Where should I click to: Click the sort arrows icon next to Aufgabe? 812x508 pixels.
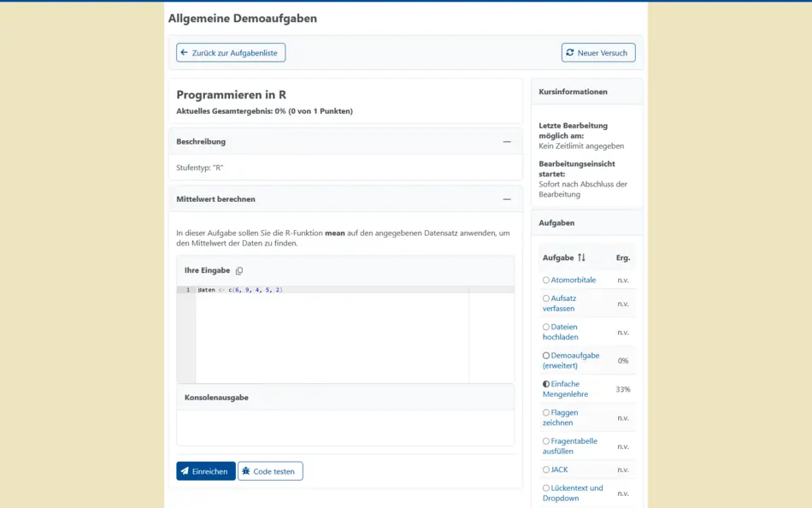point(581,257)
